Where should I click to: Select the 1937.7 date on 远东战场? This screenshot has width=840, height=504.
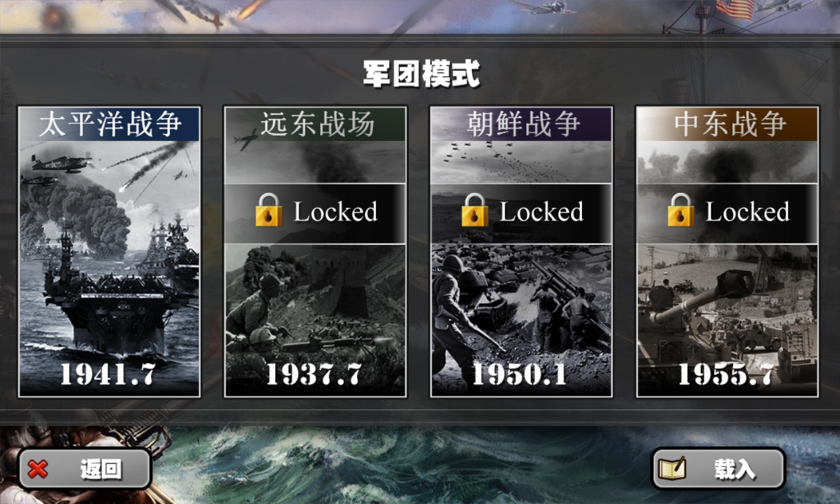(x=314, y=374)
